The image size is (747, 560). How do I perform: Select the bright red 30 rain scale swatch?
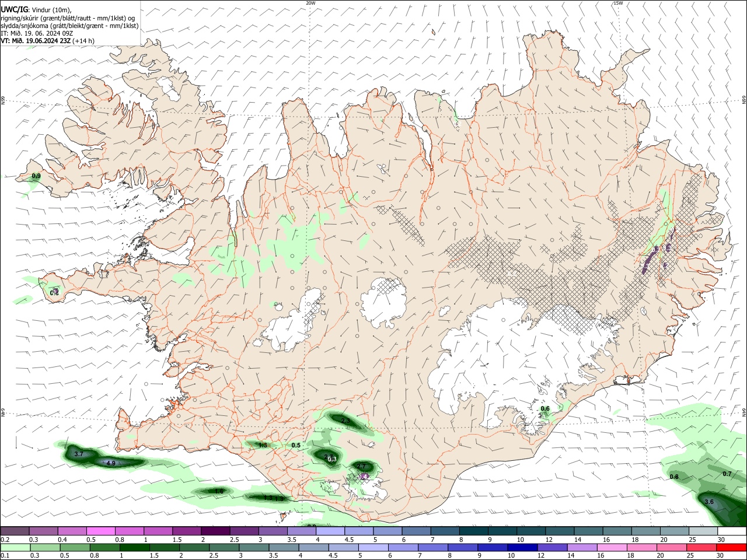point(731,548)
